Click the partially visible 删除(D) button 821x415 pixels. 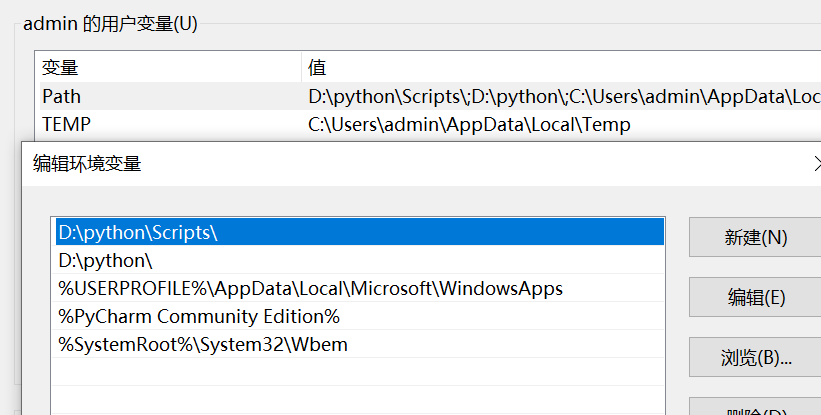click(x=755, y=407)
